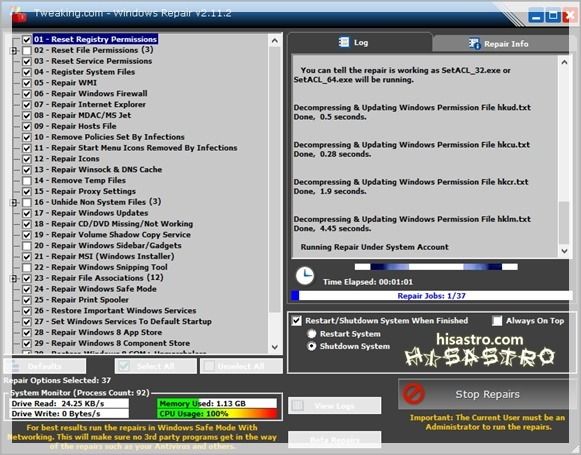The image size is (581, 455).
Task: Select 09 - Repair Hosts File row
Action: pyautogui.click(x=75, y=126)
